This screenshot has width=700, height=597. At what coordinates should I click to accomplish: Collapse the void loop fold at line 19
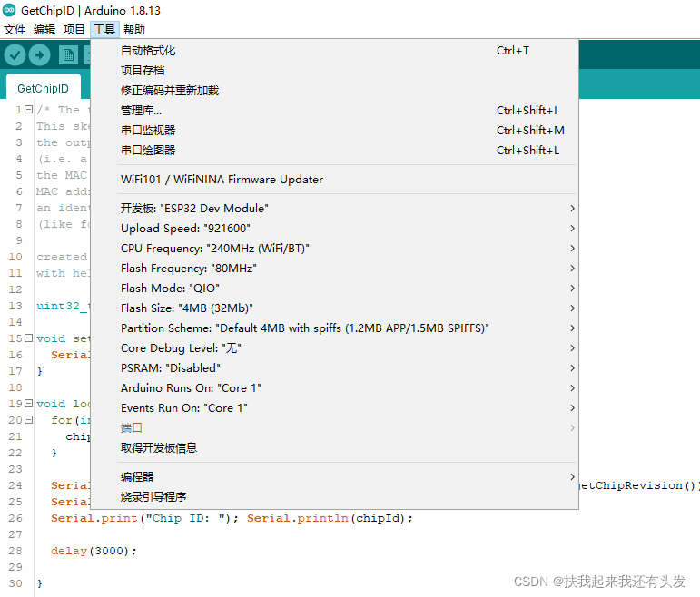pos(28,404)
